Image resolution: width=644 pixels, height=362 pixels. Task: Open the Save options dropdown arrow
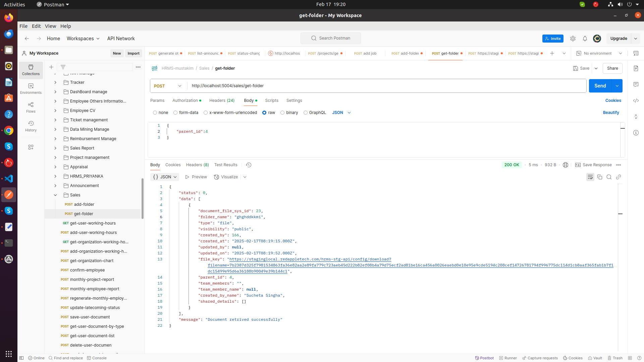click(596, 68)
